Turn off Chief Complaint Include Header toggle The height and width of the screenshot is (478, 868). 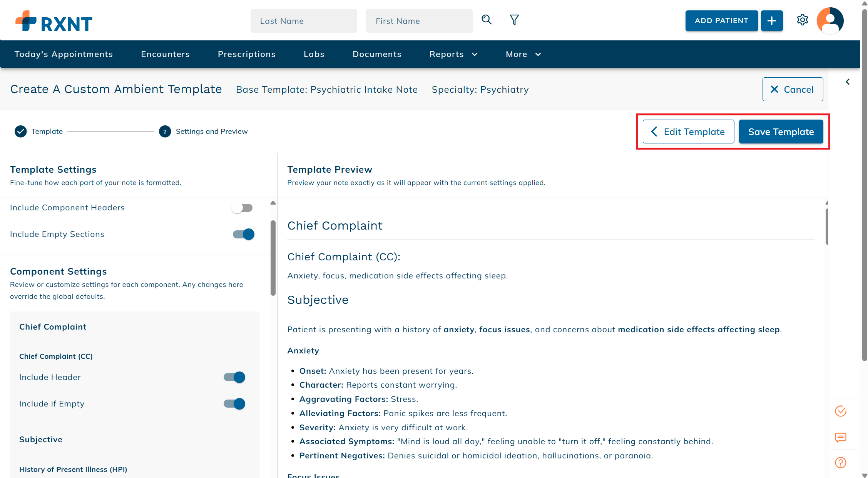(234, 377)
